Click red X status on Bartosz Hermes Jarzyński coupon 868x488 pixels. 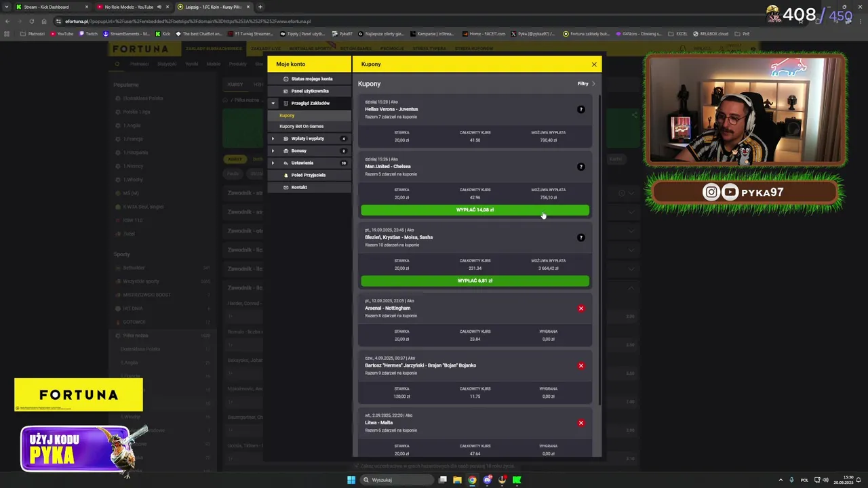tap(580, 365)
